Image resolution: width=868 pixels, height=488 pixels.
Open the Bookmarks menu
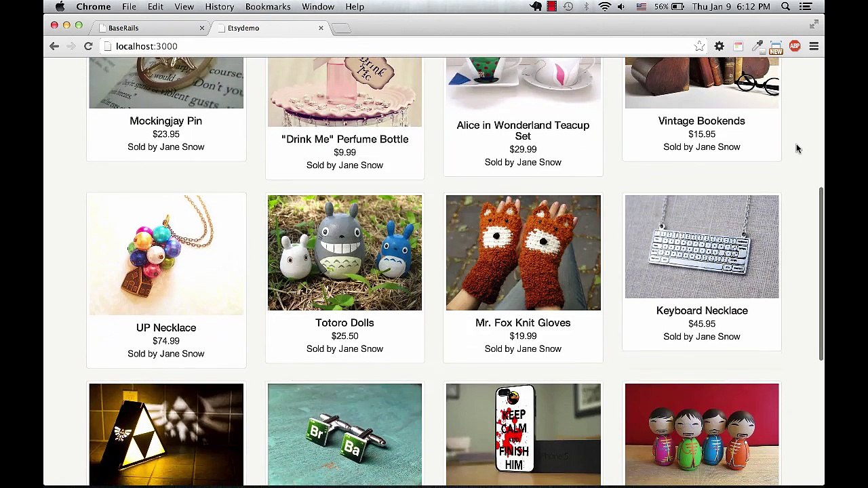[x=268, y=7]
